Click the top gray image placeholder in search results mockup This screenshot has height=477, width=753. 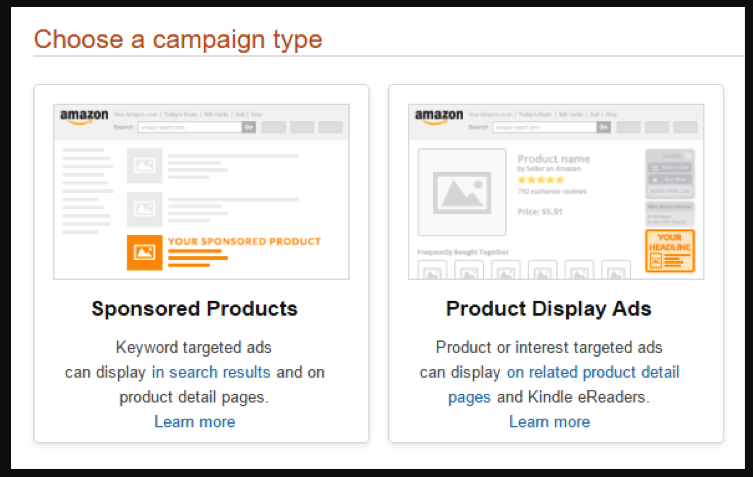coord(144,165)
